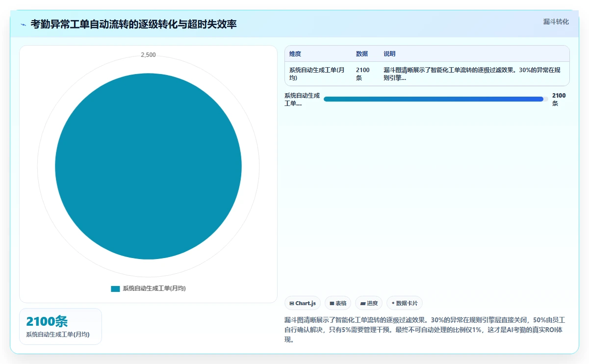Click the 2100 条 table data cell
Screen dimensions: 589x364
pyautogui.click(x=365, y=74)
